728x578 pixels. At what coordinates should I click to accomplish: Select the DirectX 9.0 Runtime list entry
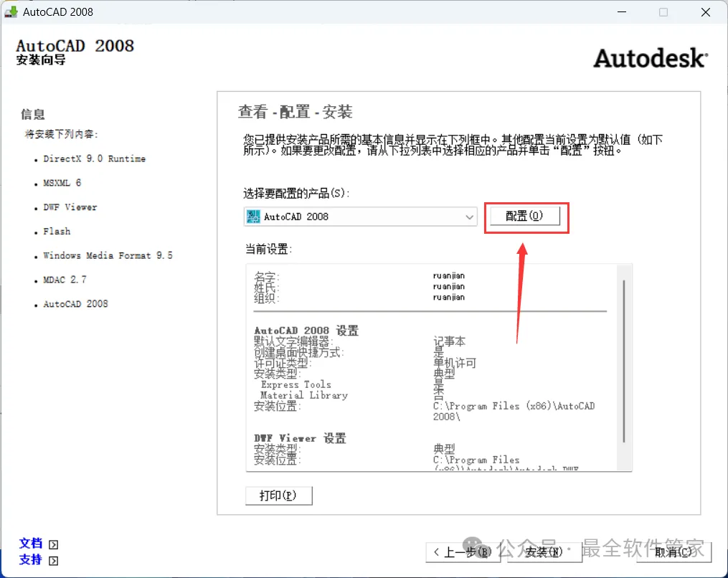[x=94, y=158]
